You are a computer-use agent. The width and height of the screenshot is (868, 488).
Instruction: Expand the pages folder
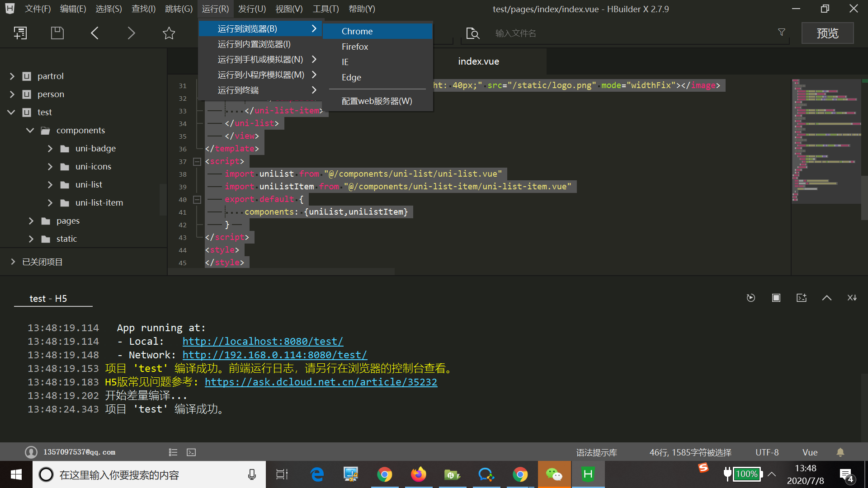pyautogui.click(x=31, y=221)
